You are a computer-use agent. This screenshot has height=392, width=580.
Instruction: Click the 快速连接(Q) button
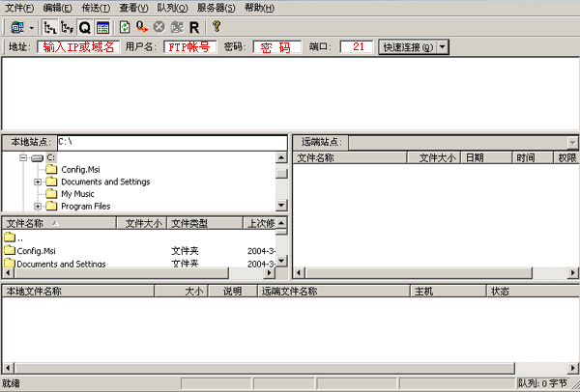pyautogui.click(x=407, y=46)
